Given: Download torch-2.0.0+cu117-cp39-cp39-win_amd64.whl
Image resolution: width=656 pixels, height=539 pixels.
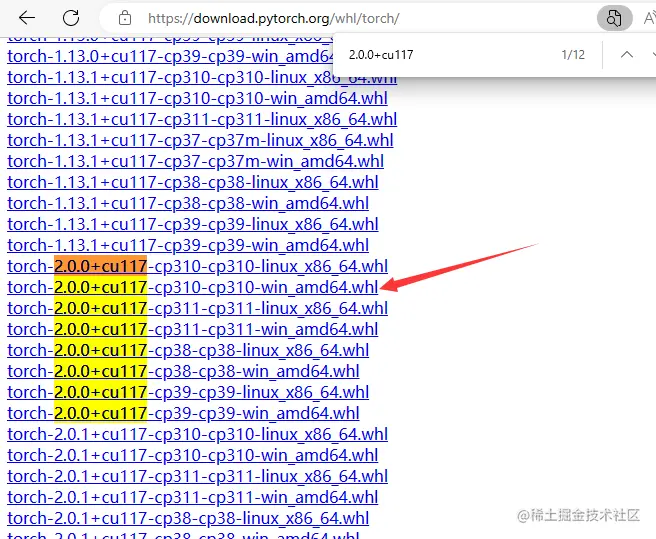Looking at the screenshot, I should [183, 413].
